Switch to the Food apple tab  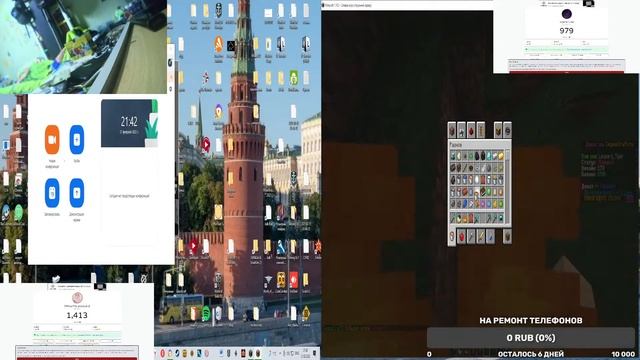462,236
